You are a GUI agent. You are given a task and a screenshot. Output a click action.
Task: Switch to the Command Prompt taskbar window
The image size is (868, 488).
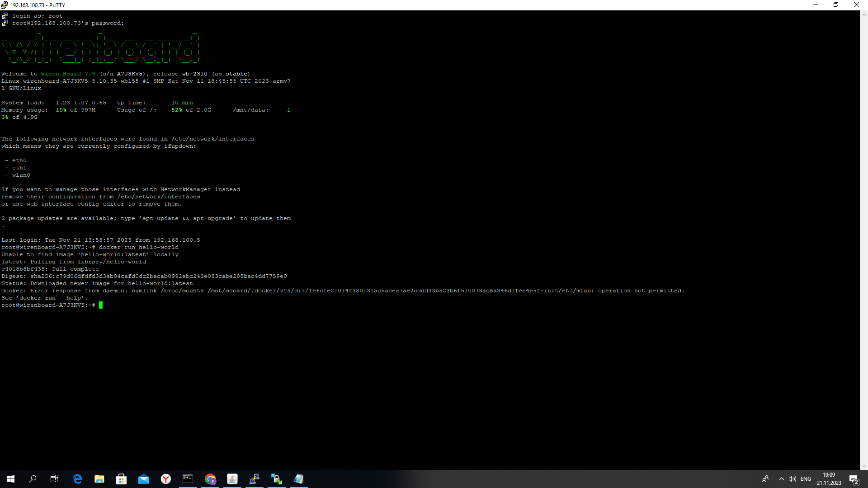[188, 479]
